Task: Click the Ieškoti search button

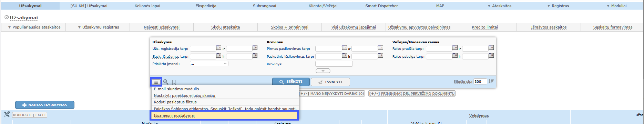Action: (x=291, y=82)
